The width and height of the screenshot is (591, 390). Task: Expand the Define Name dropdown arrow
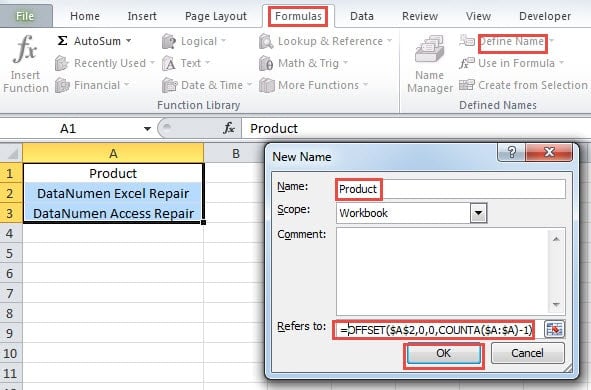click(x=551, y=41)
